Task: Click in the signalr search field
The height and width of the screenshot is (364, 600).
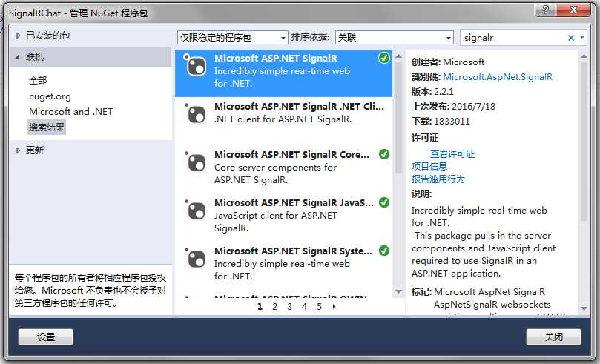Action: point(512,38)
